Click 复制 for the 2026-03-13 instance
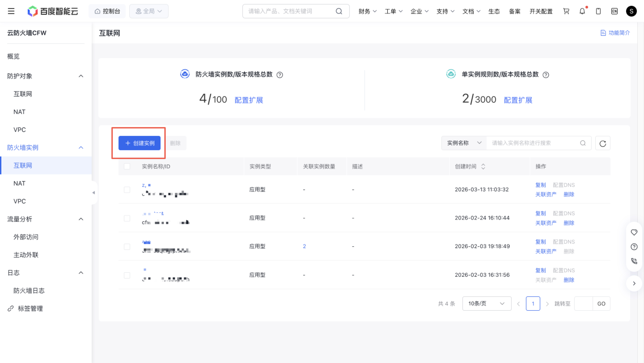The image size is (644, 363). pos(540,185)
